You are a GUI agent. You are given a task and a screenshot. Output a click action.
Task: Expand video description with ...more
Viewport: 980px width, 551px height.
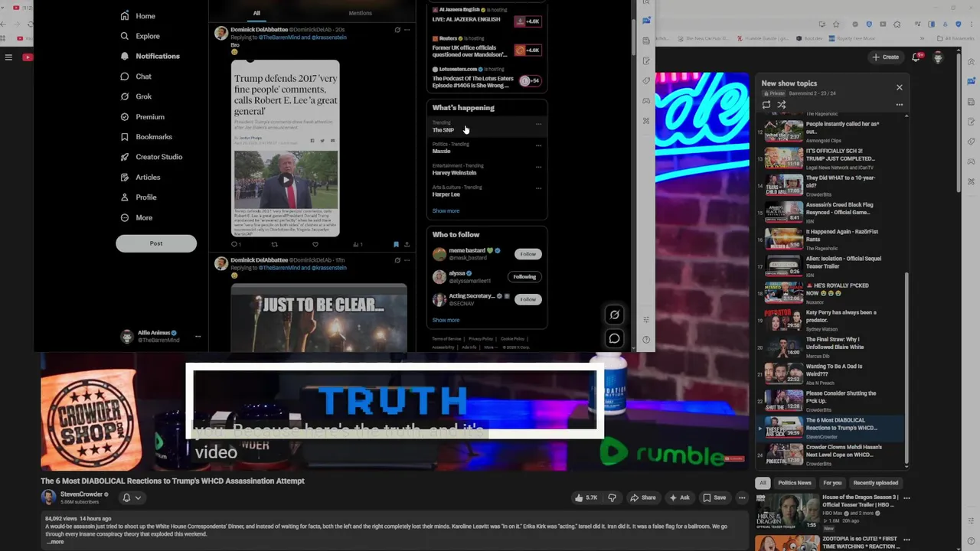[x=55, y=542]
